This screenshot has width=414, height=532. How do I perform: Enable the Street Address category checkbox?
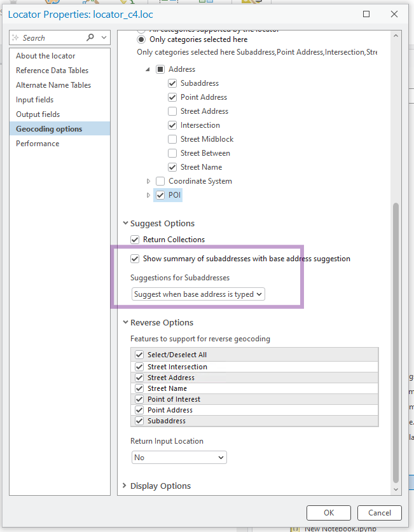point(172,111)
